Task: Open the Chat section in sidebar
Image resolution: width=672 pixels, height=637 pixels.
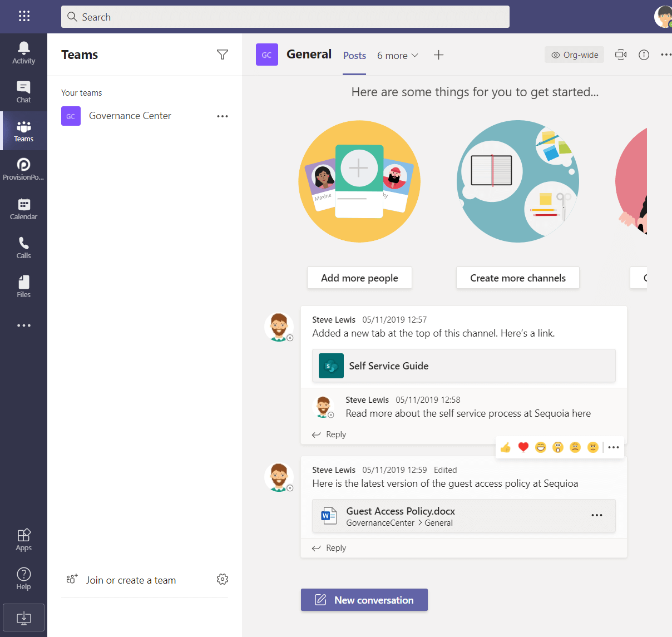Action: 23,92
